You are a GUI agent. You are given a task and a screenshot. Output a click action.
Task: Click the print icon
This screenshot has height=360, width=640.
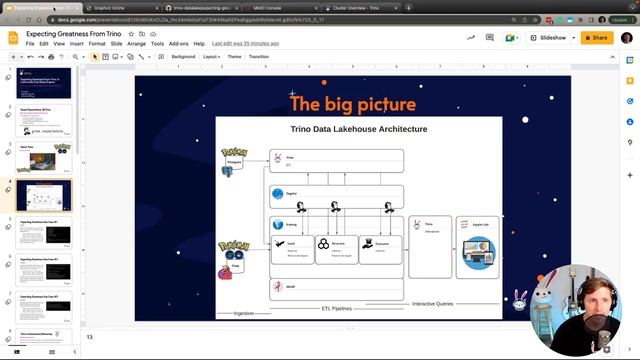pos(51,57)
